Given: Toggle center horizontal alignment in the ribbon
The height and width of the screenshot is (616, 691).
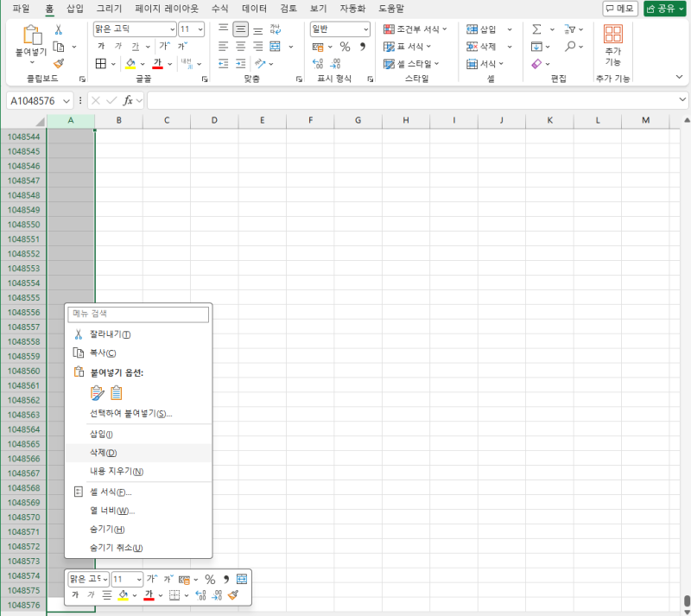Looking at the screenshot, I should tap(241, 47).
